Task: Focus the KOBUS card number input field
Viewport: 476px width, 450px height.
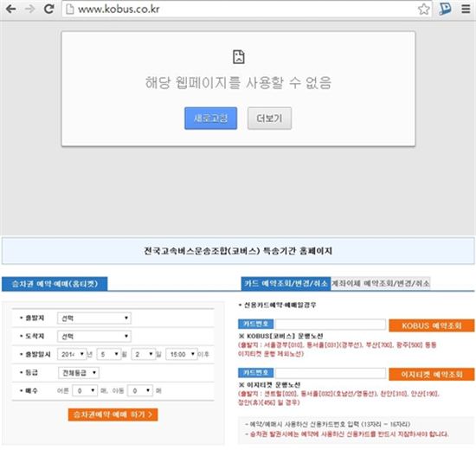Action: [x=331, y=325]
